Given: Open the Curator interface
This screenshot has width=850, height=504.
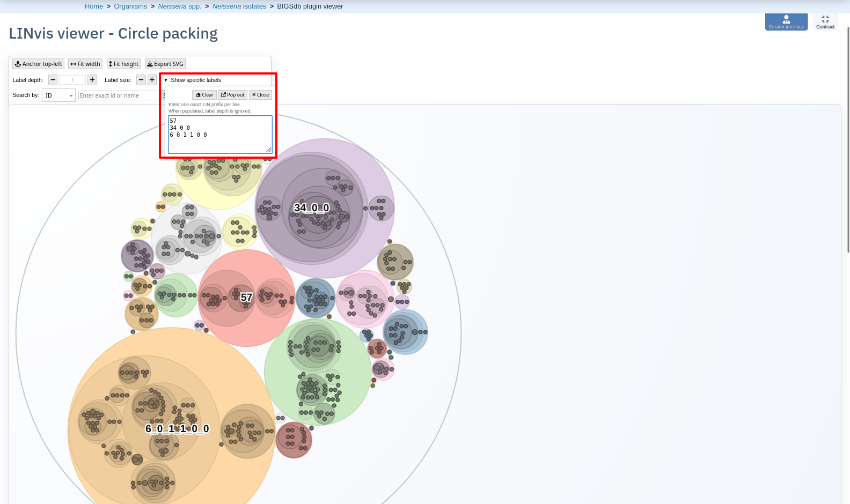Looking at the screenshot, I should tap(786, 22).
